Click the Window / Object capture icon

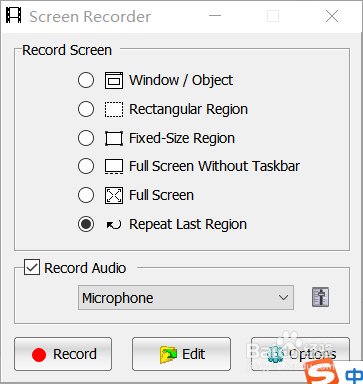114,80
